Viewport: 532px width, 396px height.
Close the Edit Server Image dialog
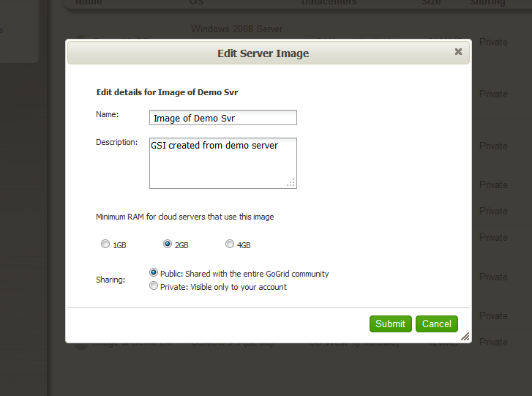point(458,52)
